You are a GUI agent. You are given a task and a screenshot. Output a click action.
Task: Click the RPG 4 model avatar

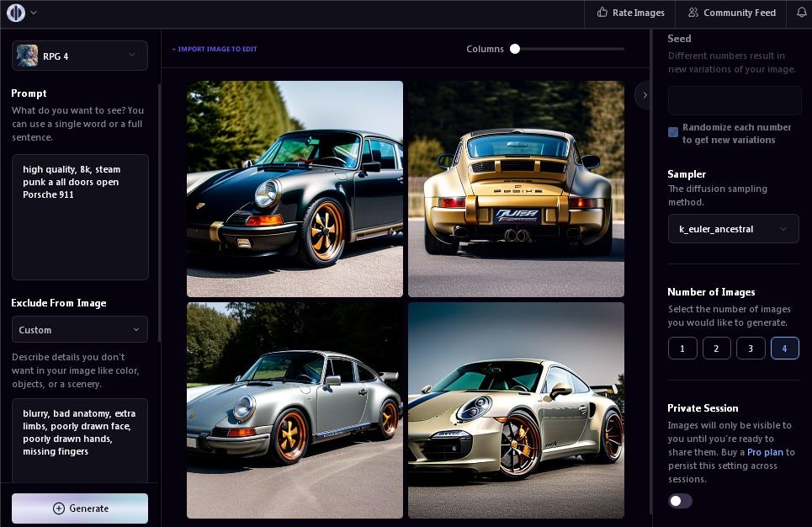click(x=27, y=56)
